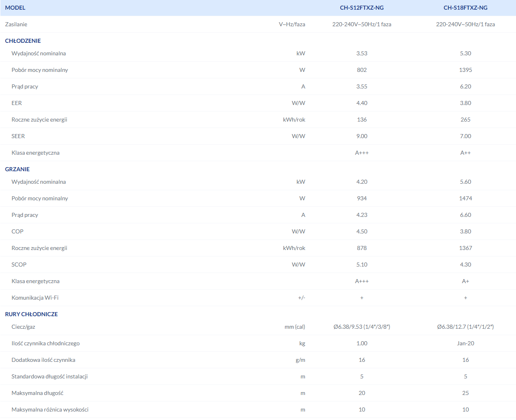Click the CHŁODZENIE section heading
The height and width of the screenshot is (420, 516).
pyautogui.click(x=23, y=41)
